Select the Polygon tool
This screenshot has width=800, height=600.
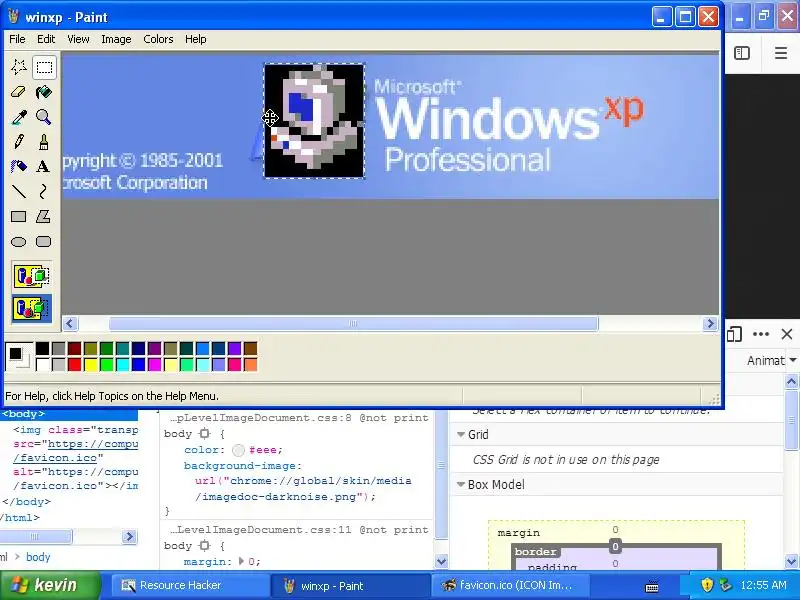pyautogui.click(x=44, y=216)
